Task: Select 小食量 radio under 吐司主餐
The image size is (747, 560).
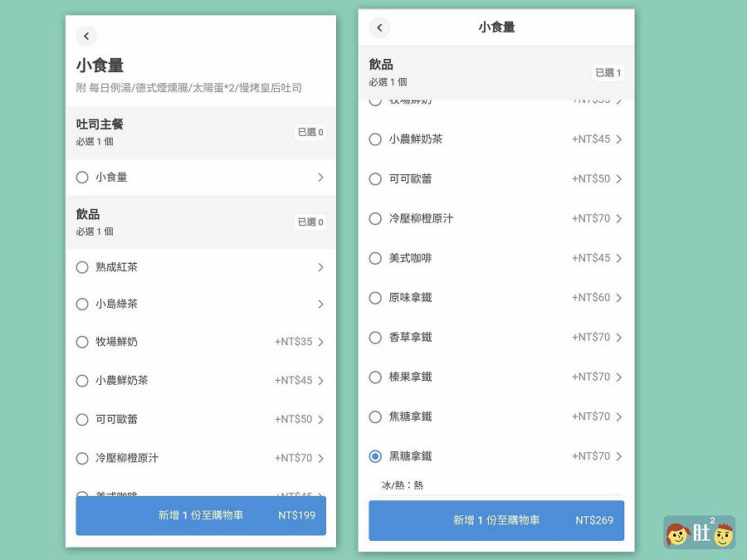Action: tap(82, 178)
